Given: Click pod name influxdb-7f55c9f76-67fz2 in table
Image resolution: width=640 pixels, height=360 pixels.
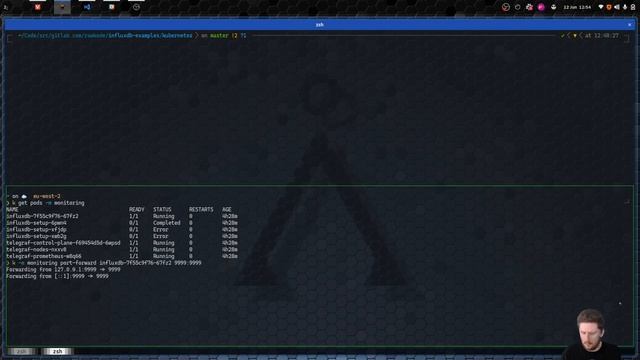Looking at the screenshot, I should (42, 216).
